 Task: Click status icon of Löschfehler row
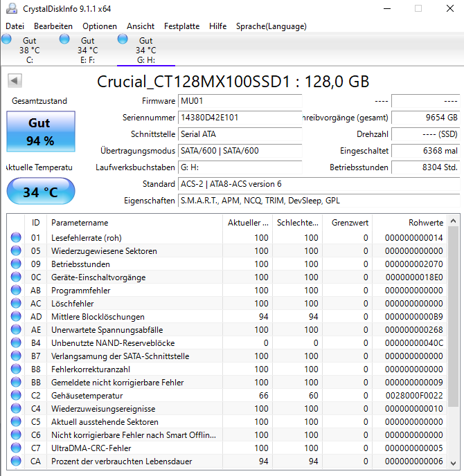[x=16, y=303]
